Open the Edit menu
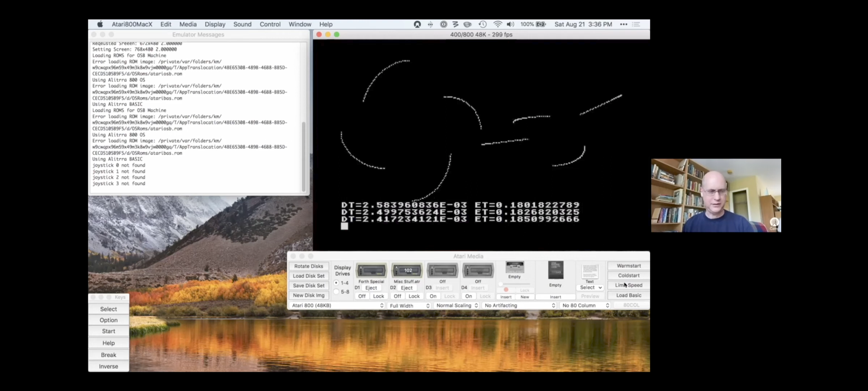 [x=166, y=24]
